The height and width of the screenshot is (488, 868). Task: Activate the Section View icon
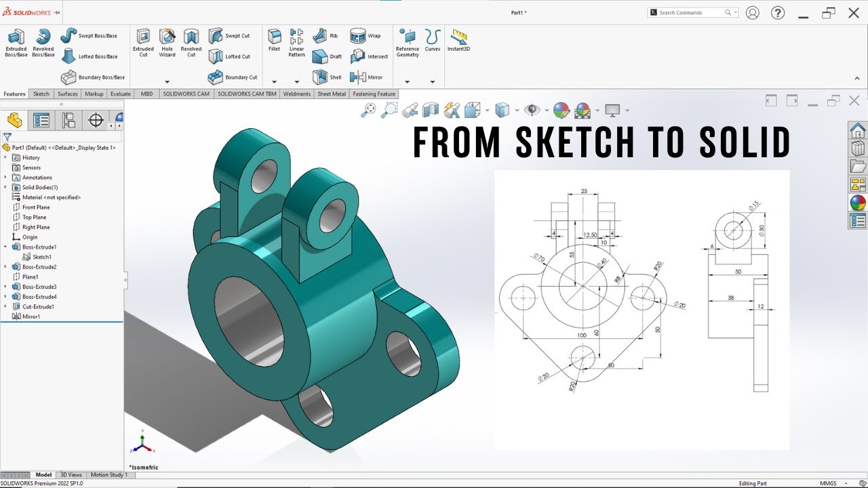(430, 110)
